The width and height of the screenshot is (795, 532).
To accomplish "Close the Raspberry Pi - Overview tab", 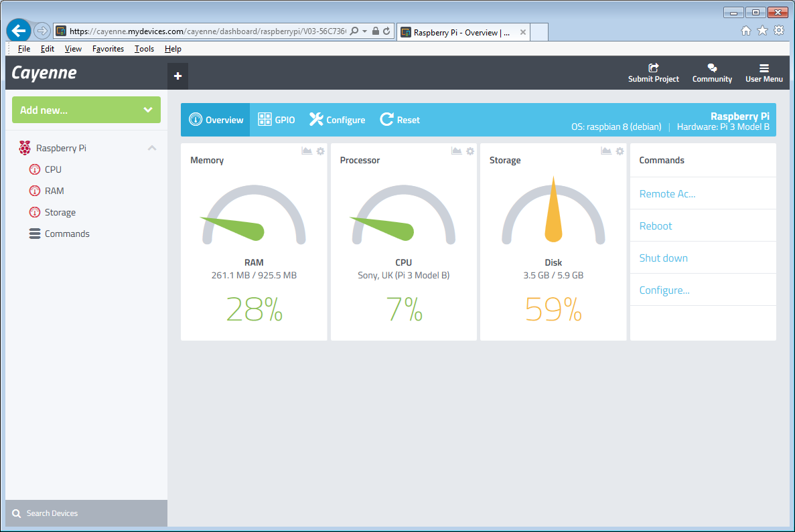I will point(522,32).
